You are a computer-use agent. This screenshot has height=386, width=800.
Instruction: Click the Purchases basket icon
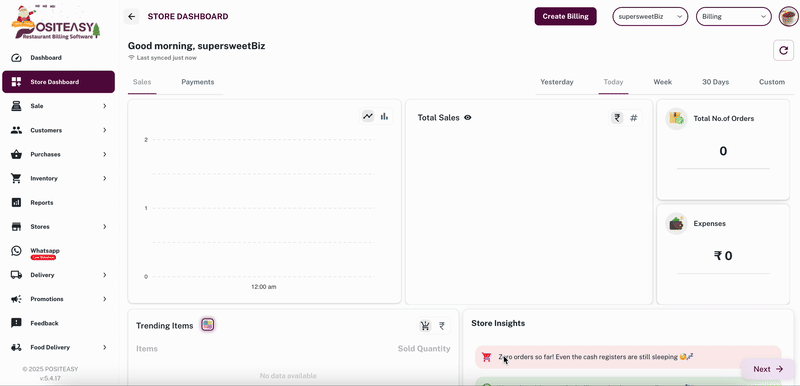pyautogui.click(x=16, y=154)
